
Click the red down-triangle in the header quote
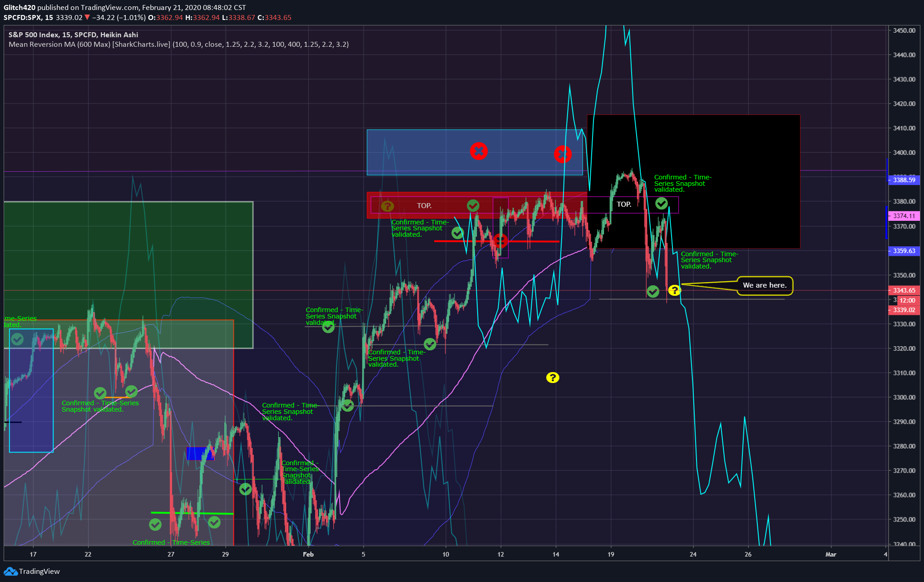point(87,18)
